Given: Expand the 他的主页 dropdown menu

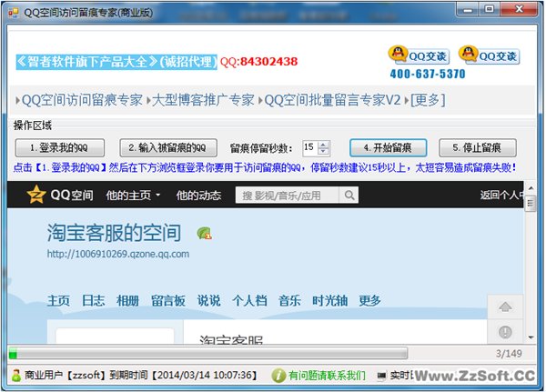Looking at the screenshot, I should click(x=133, y=196).
